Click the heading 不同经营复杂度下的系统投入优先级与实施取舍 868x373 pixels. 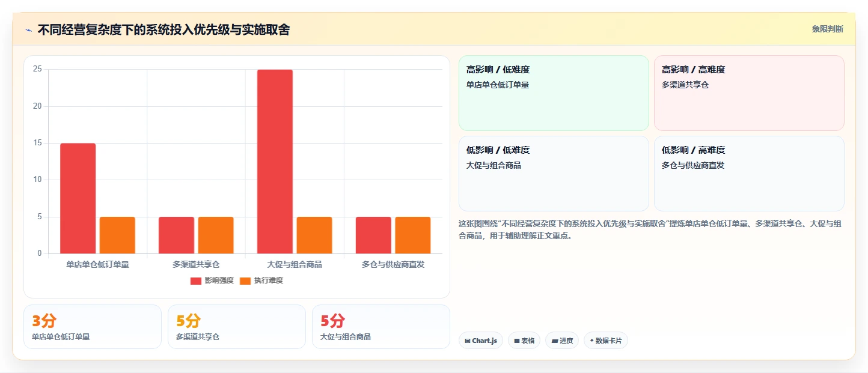164,30
